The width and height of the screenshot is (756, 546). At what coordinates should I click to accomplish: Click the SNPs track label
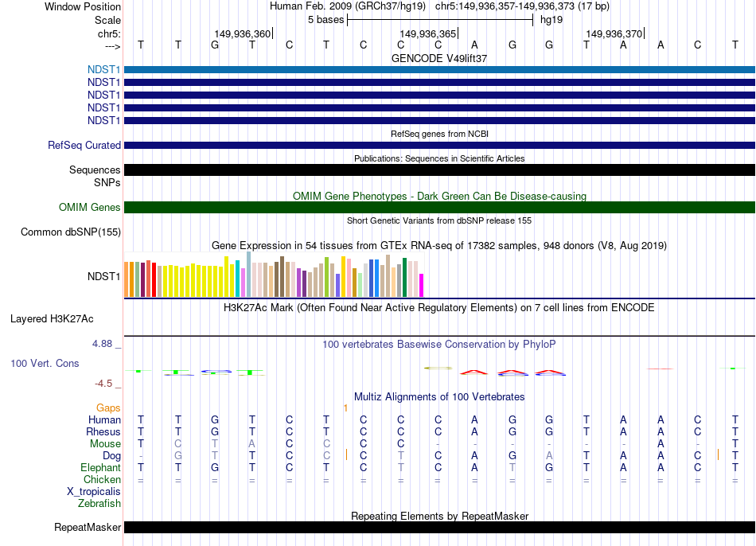tap(107, 182)
